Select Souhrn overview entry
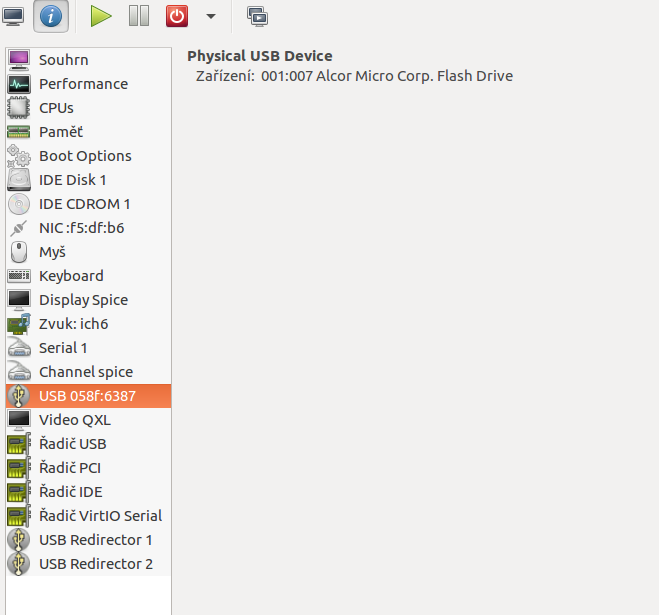 click(88, 60)
